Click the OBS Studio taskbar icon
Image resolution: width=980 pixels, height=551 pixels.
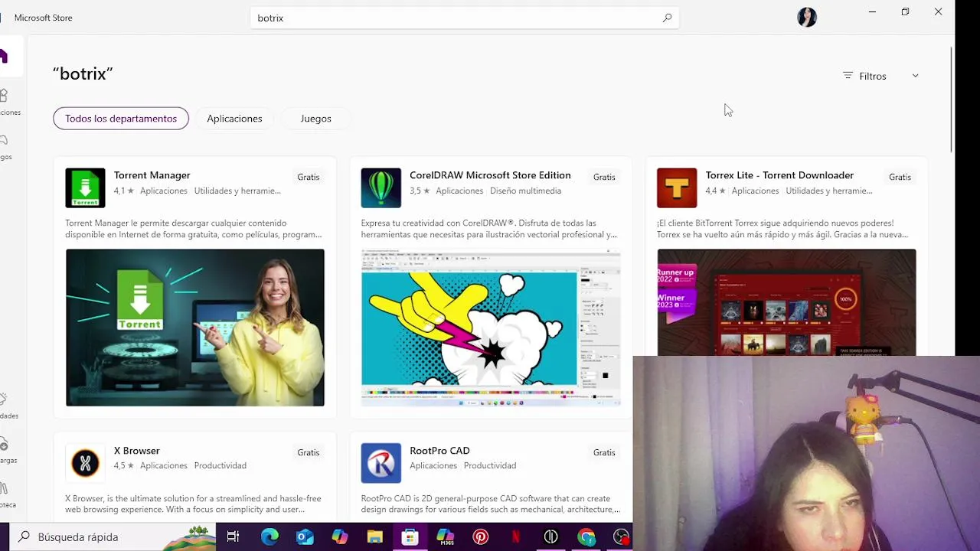pos(622,536)
